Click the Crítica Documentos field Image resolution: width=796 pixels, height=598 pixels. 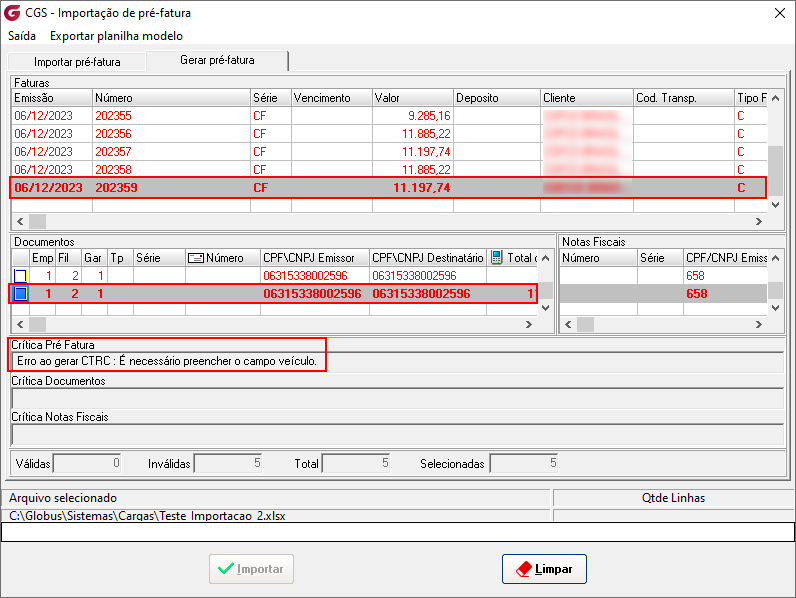(x=397, y=398)
